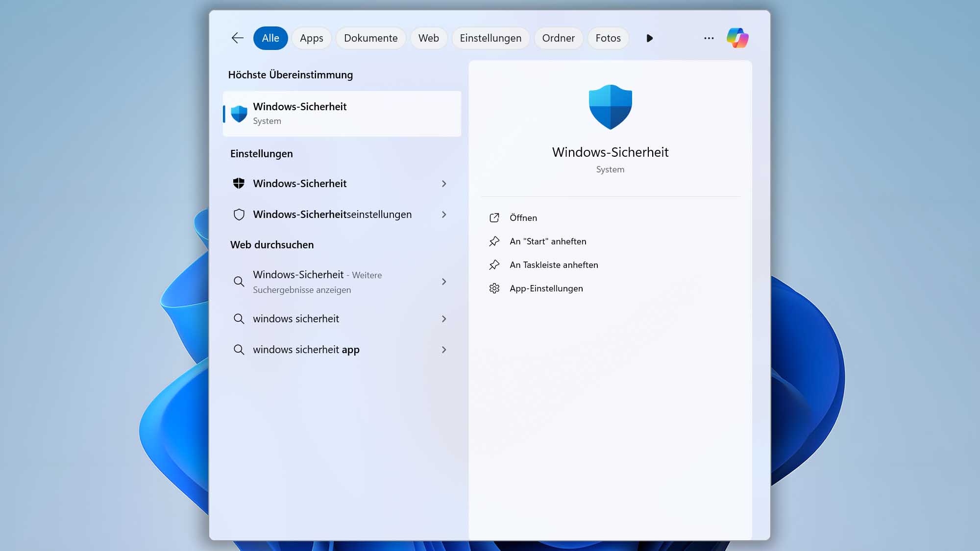The image size is (980, 551).
Task: Click magnifier icon next to 'windows sicherheit'
Action: click(239, 319)
